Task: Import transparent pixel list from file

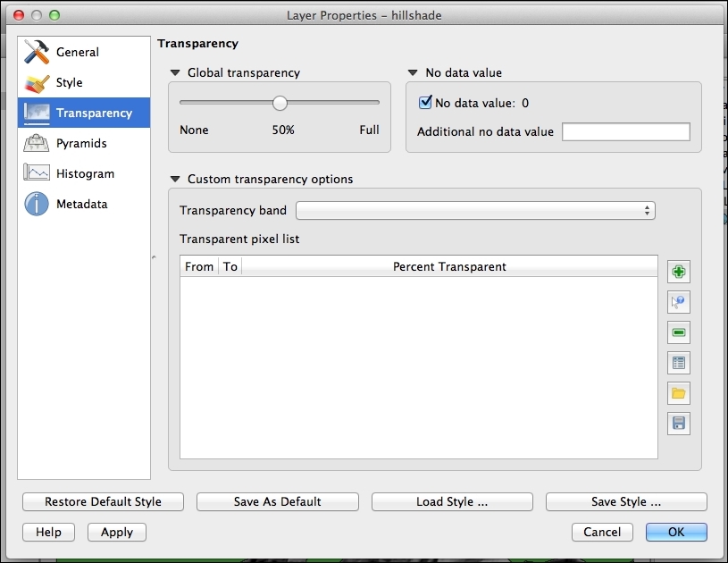Action: tap(678, 392)
